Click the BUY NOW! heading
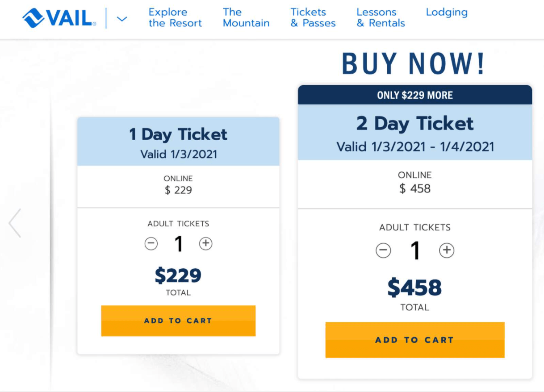 pyautogui.click(x=413, y=63)
